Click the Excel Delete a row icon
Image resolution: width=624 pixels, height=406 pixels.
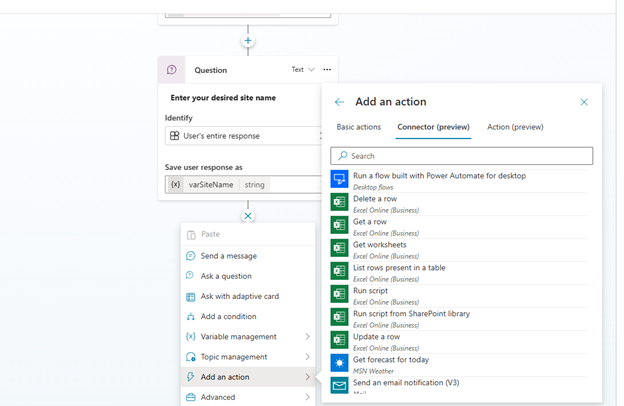tap(339, 202)
